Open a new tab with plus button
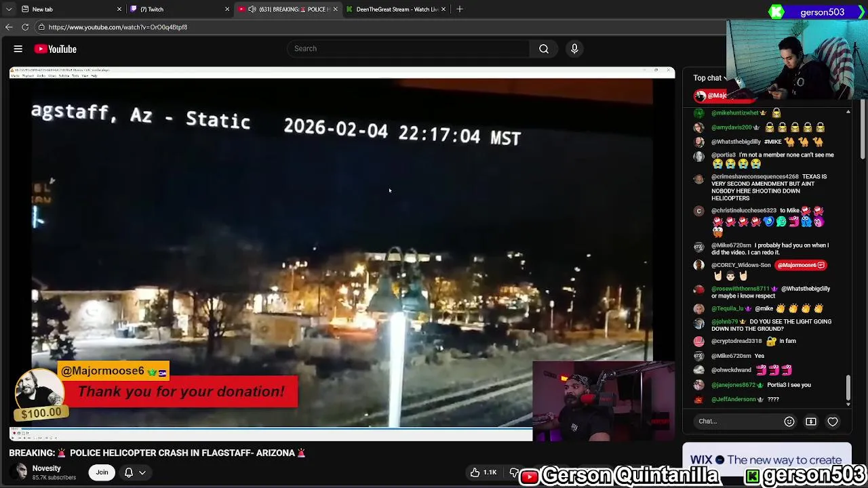This screenshot has height=488, width=868. [x=460, y=9]
